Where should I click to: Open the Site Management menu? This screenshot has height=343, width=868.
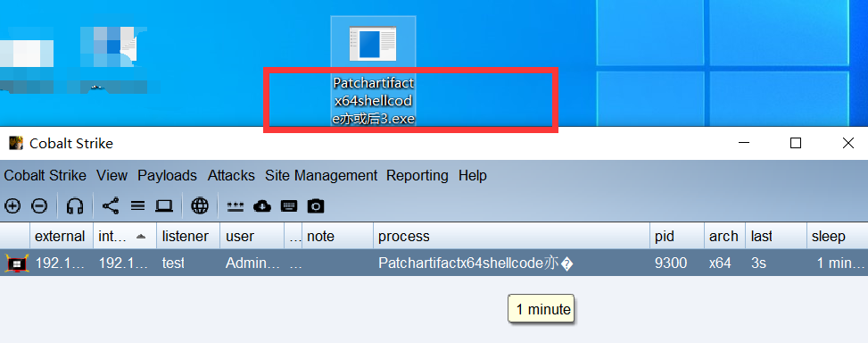(321, 176)
